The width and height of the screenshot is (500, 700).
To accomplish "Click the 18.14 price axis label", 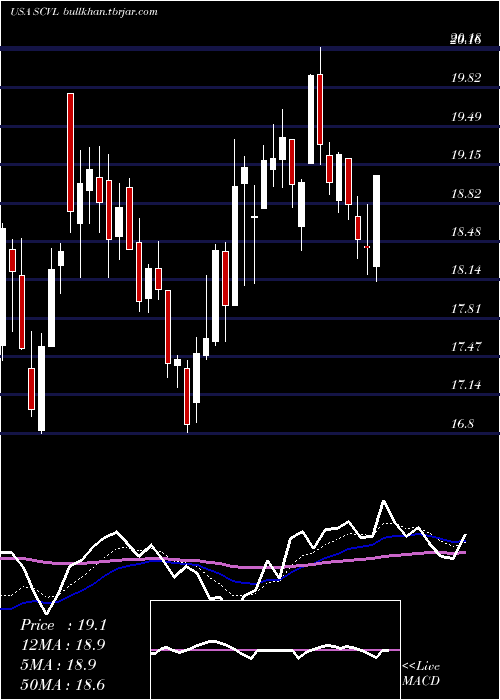I will click(467, 270).
